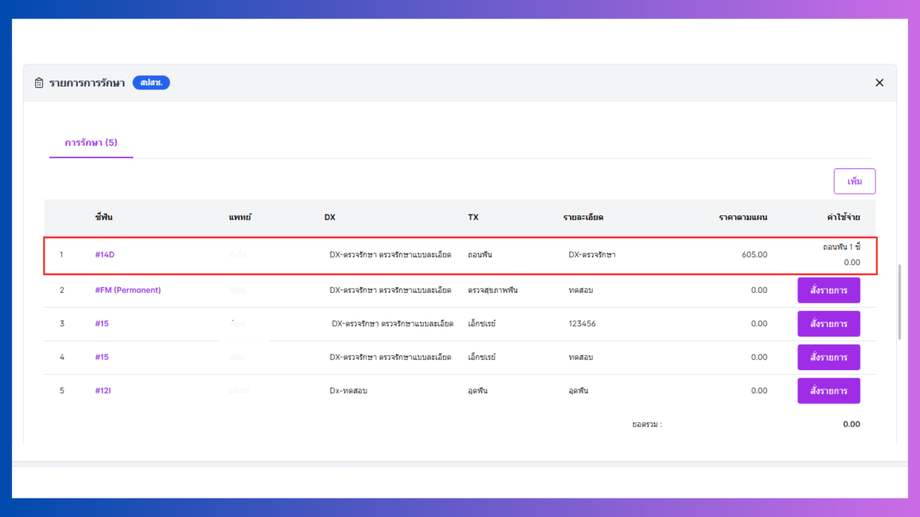Image resolution: width=920 pixels, height=517 pixels.
Task: Open tooth link #15 in row 4
Action: pos(102,357)
